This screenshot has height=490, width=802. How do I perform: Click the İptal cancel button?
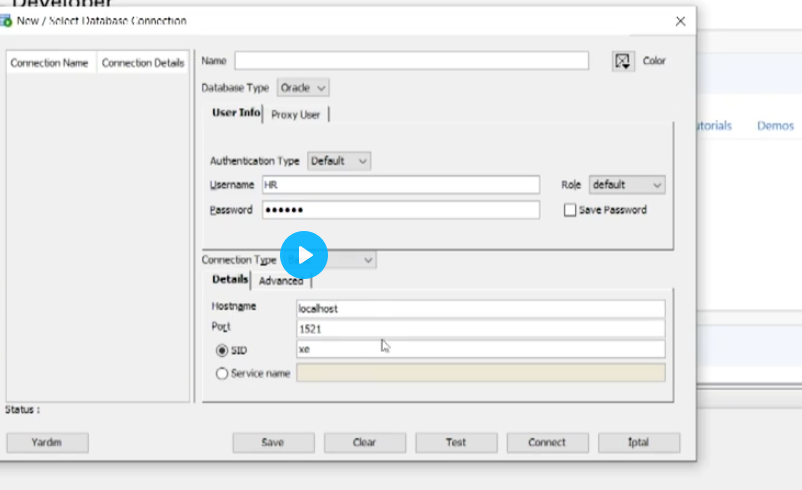[x=639, y=442]
